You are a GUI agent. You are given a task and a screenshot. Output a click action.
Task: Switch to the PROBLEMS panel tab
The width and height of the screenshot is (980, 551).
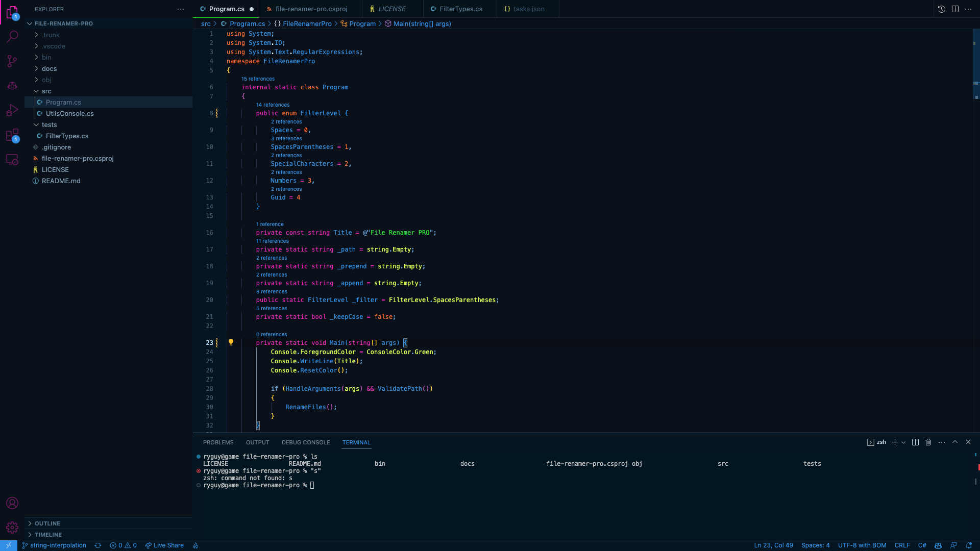click(x=218, y=442)
